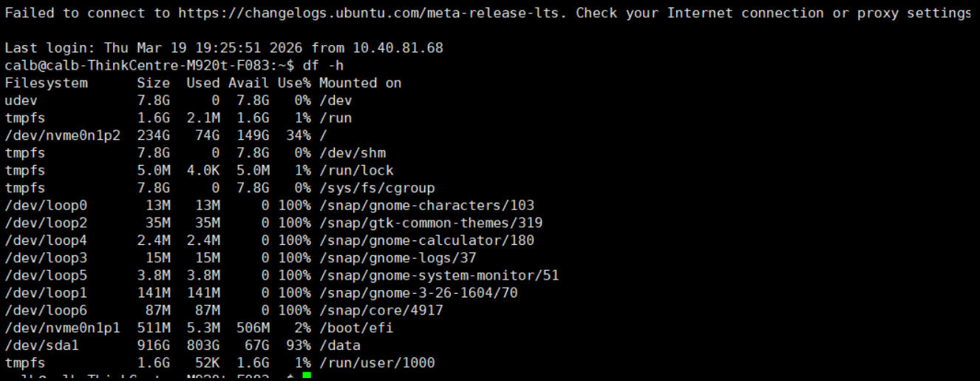
Task: Click the /snap/gnome-system-monitor/51 mount path
Action: [x=439, y=275]
